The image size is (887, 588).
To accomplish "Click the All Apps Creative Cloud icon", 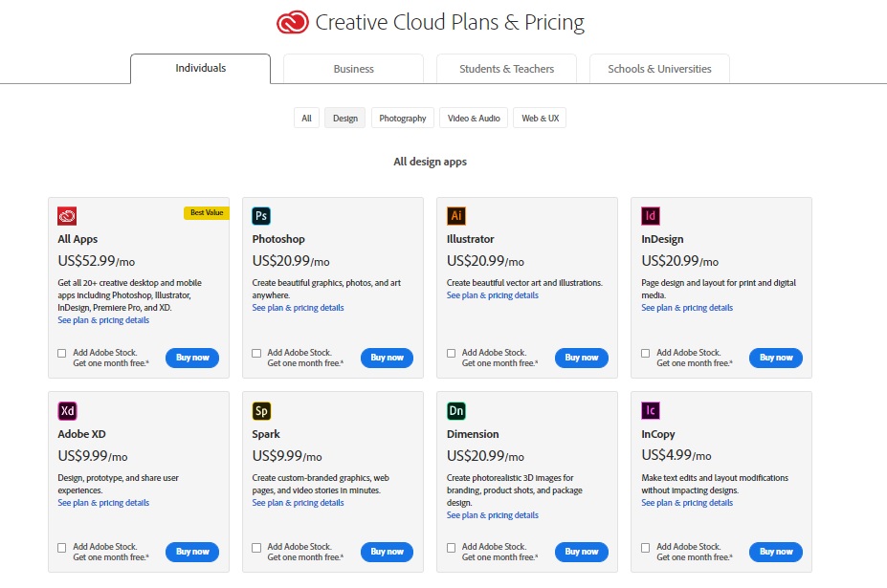I will coord(67,216).
